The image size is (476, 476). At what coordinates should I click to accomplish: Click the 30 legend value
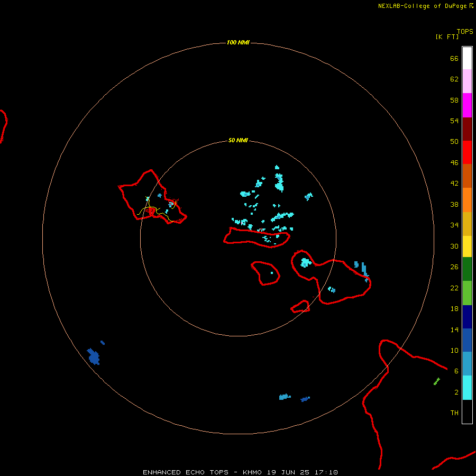[x=454, y=246]
